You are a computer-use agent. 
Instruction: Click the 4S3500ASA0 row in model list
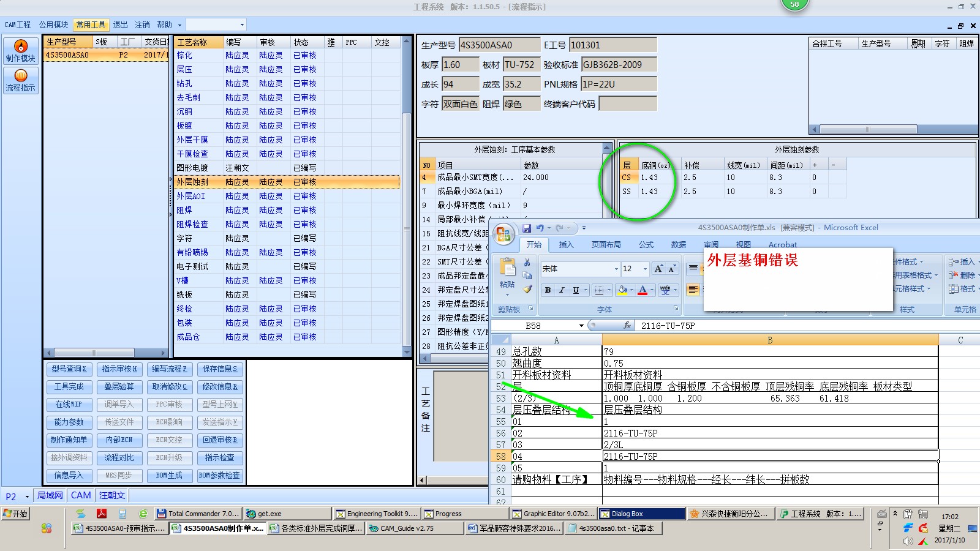(x=106, y=55)
